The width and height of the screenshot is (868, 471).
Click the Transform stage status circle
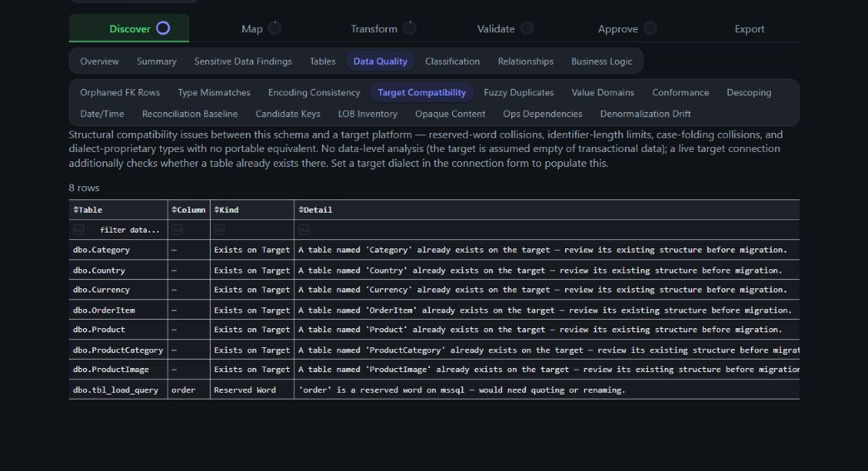pyautogui.click(x=410, y=28)
